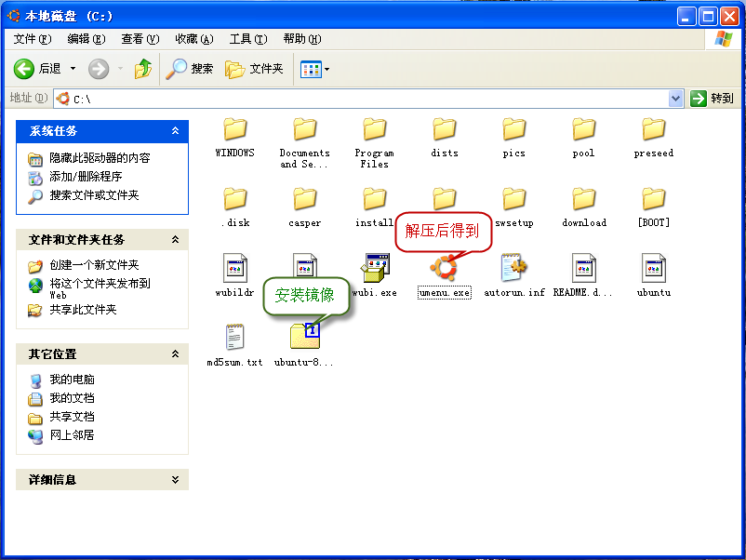This screenshot has height=560, width=746.
Task: Collapse the 文件和文件夹任务 panel
Action: [x=175, y=239]
